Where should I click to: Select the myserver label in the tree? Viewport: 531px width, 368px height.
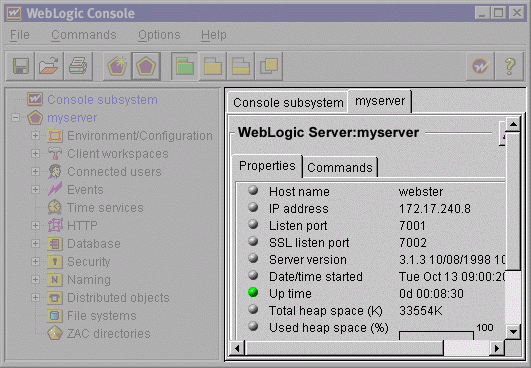[x=72, y=118]
